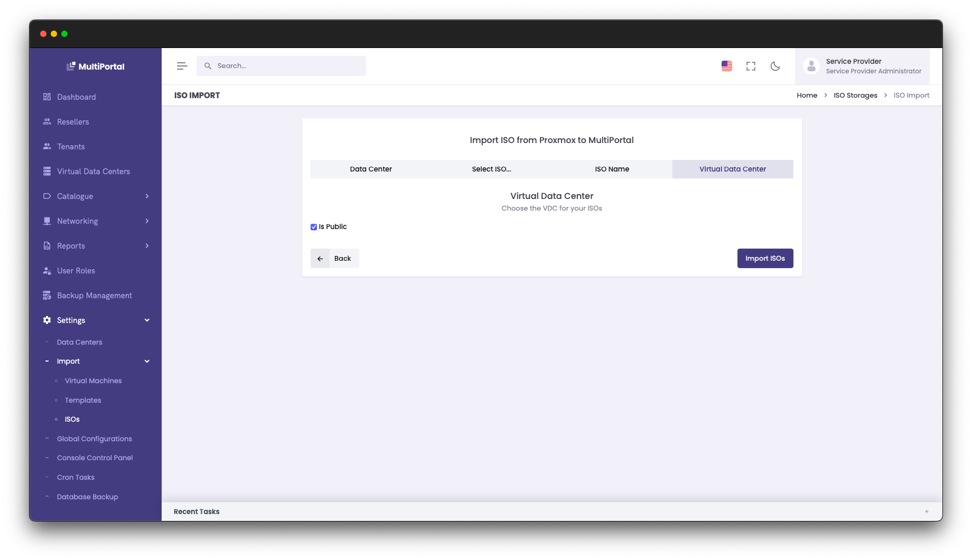The width and height of the screenshot is (972, 560).
Task: Open the language selector US flag
Action: tap(726, 66)
